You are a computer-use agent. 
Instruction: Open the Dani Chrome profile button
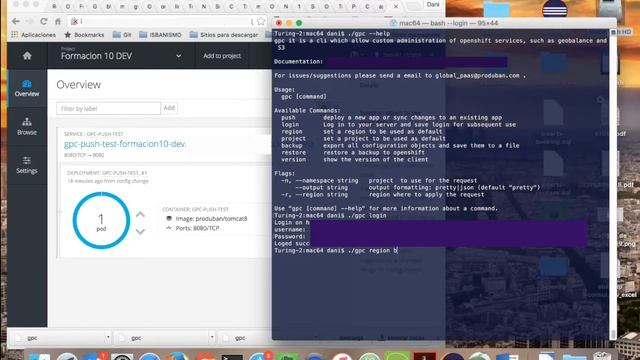click(x=433, y=5)
